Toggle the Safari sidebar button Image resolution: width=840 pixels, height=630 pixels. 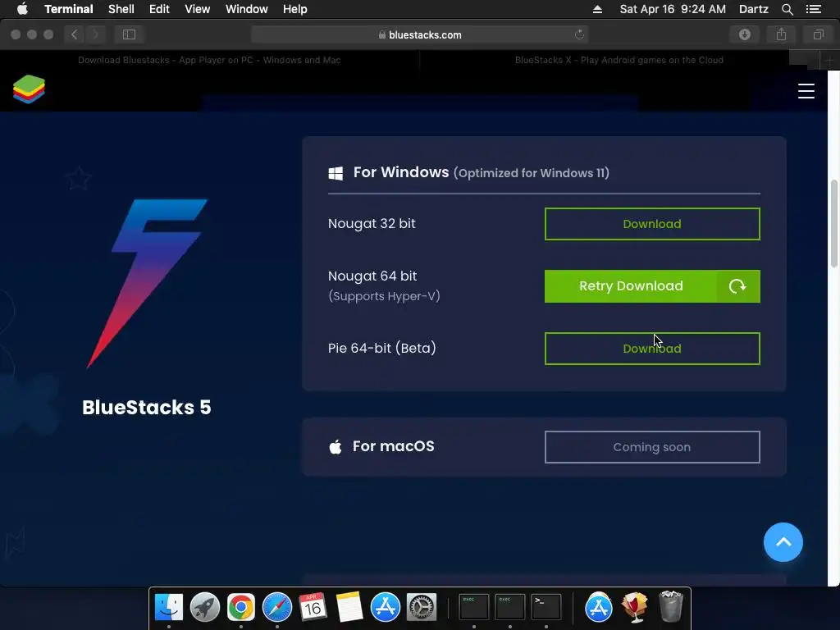coord(129,34)
